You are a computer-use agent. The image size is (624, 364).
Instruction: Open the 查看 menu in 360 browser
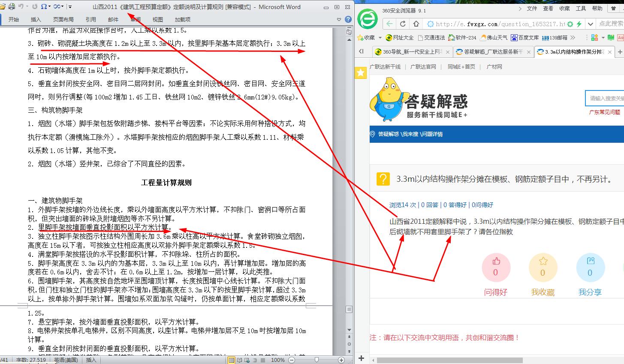(x=548, y=8)
